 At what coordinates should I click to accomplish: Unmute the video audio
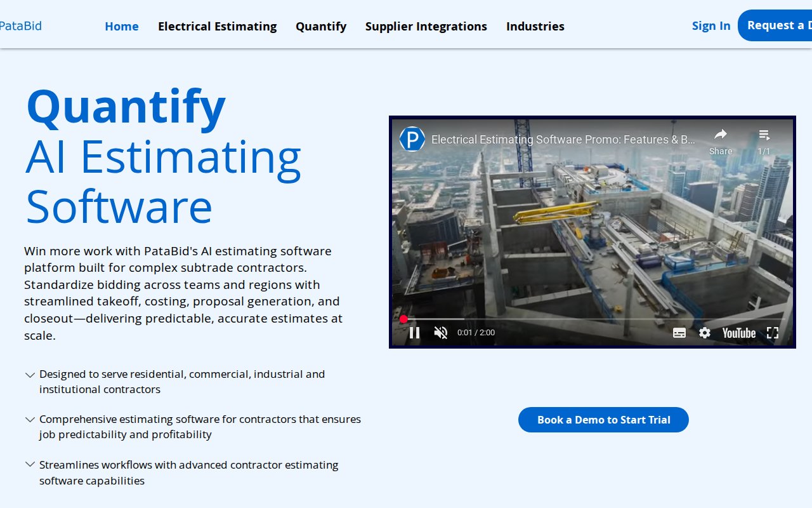[x=441, y=333]
